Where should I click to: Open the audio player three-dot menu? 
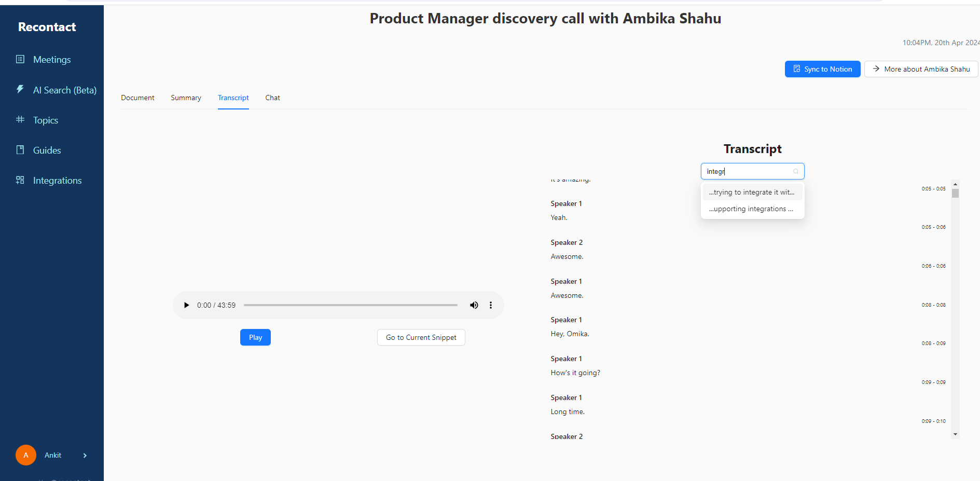[491, 305]
